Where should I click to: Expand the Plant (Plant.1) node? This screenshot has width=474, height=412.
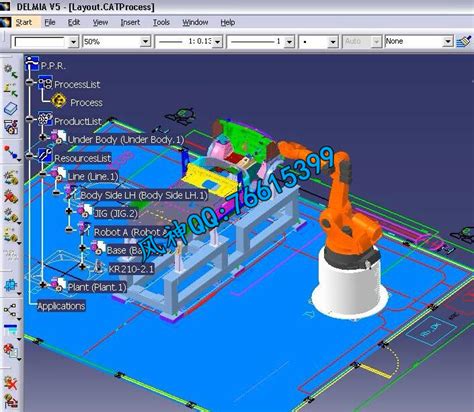click(x=43, y=285)
